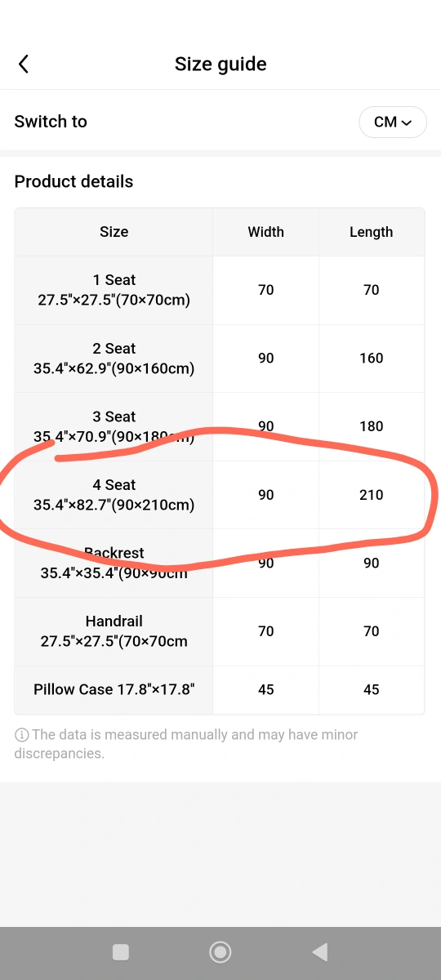Open the CM unit dropdown
This screenshot has height=980, width=441.
[x=393, y=122]
